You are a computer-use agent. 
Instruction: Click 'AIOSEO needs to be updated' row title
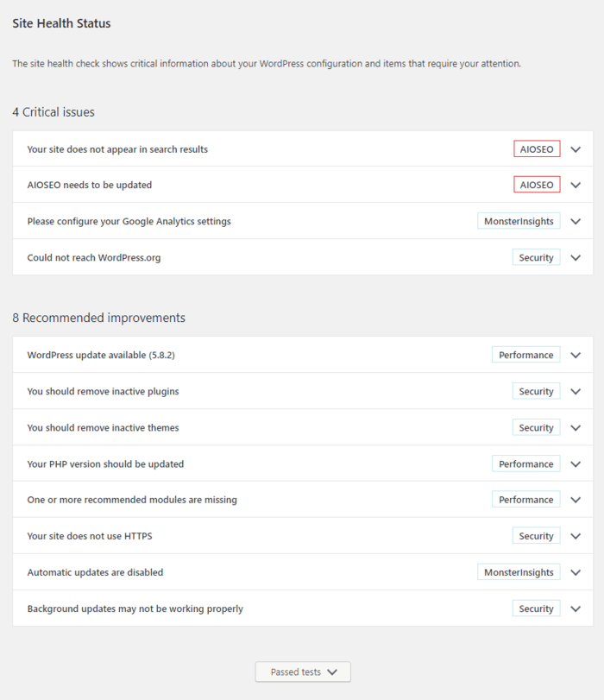89,185
